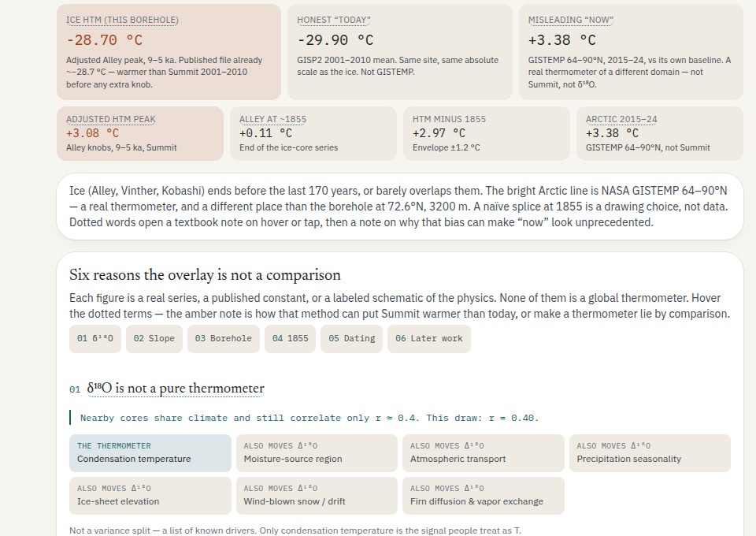Click the -29.90 °C honest today value
This screenshot has height=536, width=756.
335,40
